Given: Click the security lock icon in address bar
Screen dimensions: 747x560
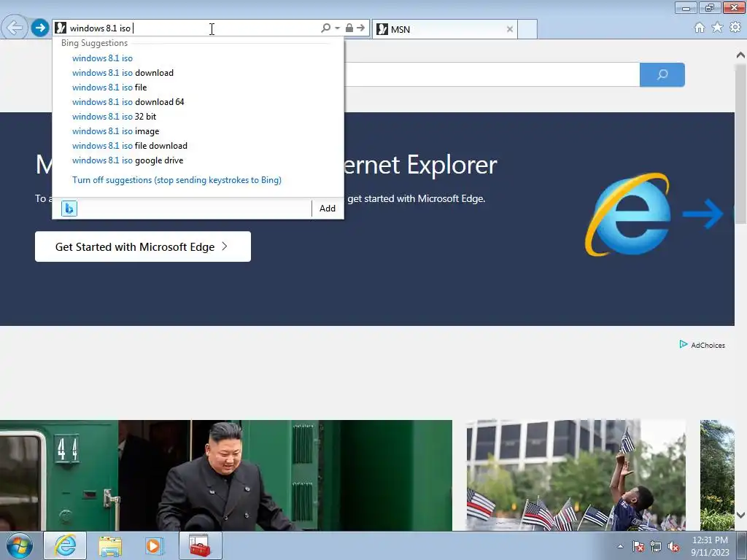Looking at the screenshot, I should [x=349, y=28].
